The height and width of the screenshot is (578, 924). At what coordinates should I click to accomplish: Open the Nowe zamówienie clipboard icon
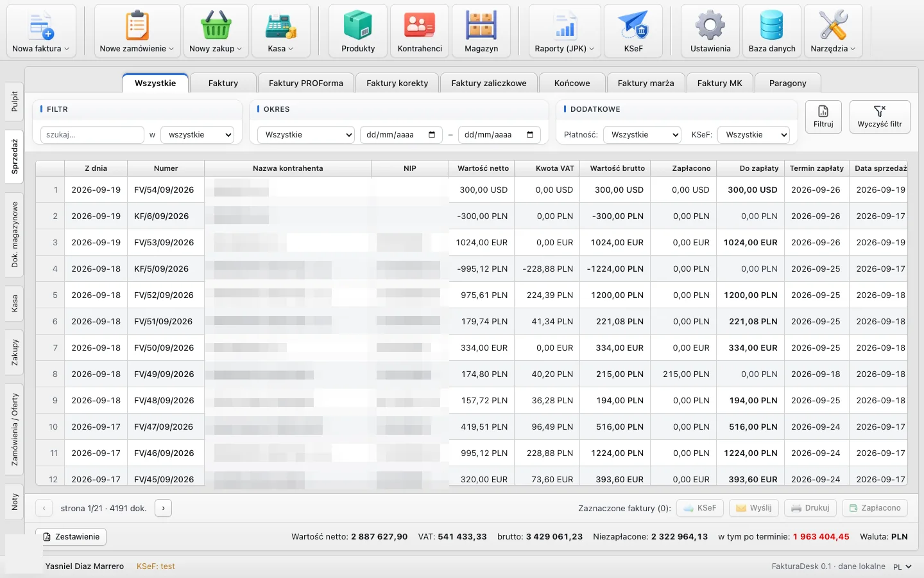(137, 31)
